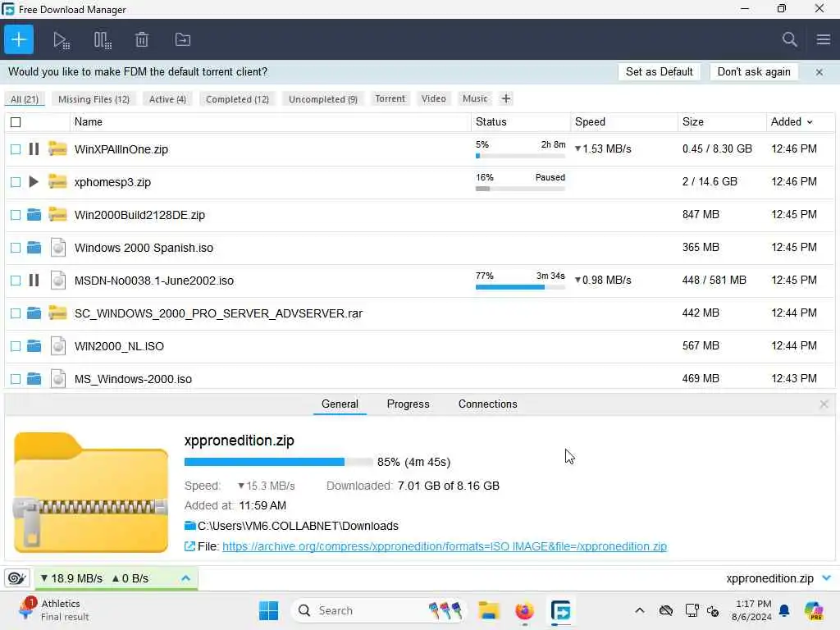Image resolution: width=840 pixels, height=630 pixels.
Task: Dismiss the default torrent client banner
Action: (819, 72)
